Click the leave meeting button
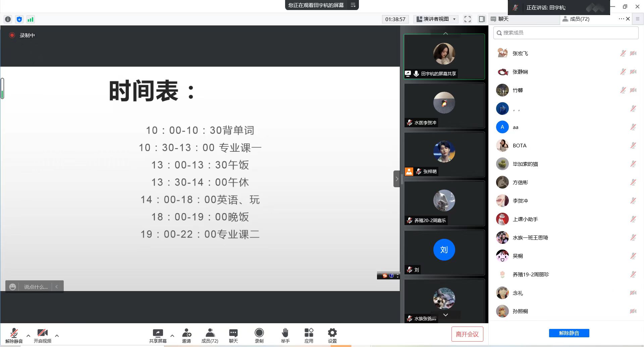Screen dimensions: 644x347 tap(467, 334)
